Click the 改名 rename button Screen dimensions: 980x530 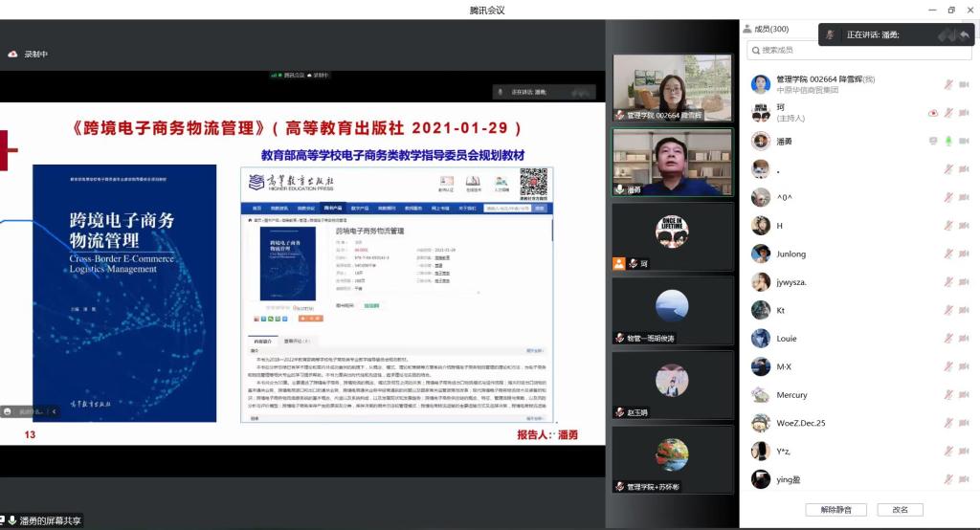pos(900,509)
